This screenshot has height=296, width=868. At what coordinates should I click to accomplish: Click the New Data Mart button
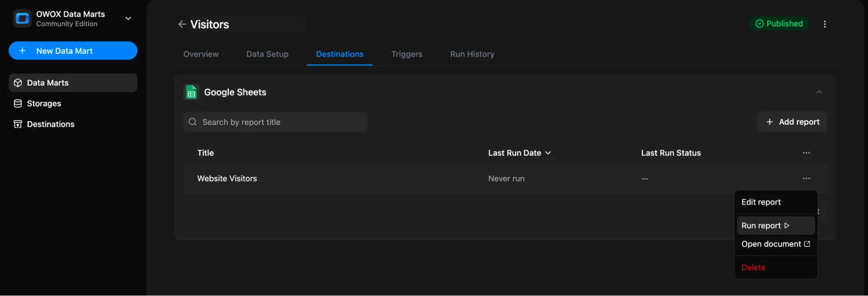tap(73, 51)
